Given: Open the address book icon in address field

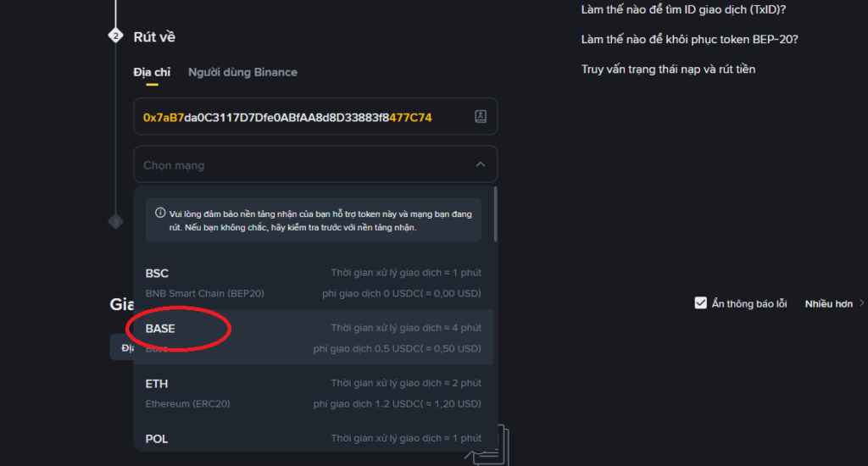Looking at the screenshot, I should [481, 116].
